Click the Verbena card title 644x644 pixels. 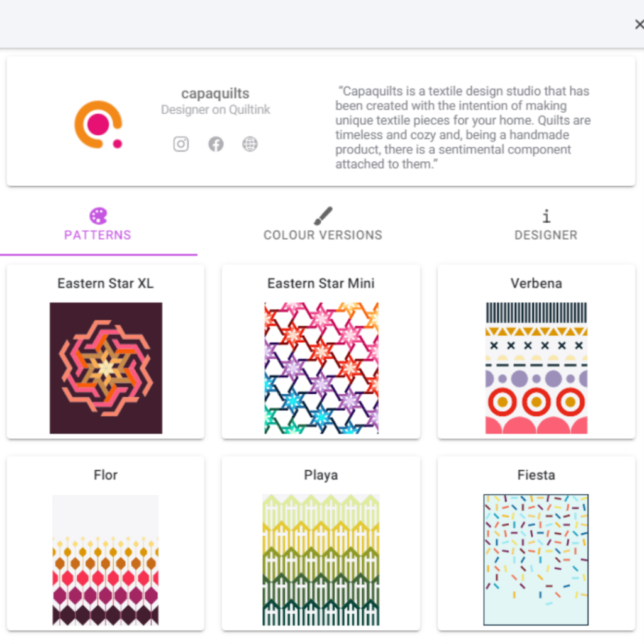pos(536,284)
